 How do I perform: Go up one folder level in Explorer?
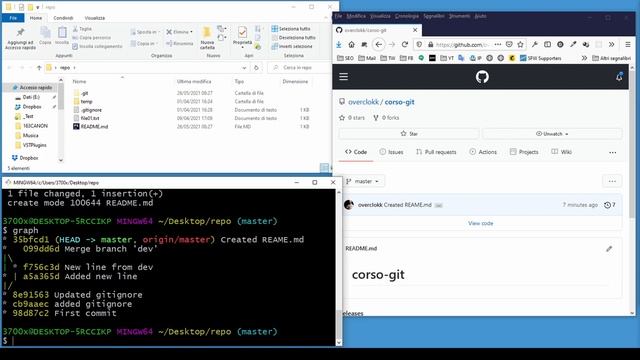click(39, 68)
